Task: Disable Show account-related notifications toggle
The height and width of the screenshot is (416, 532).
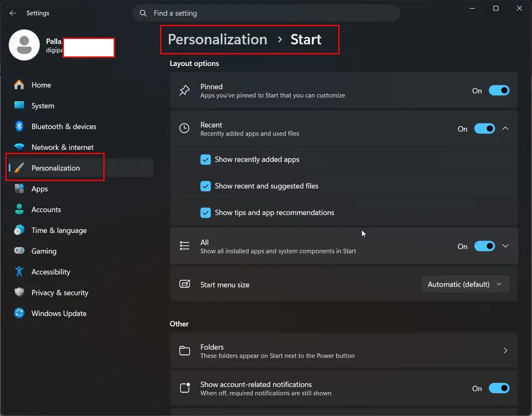Action: point(499,388)
